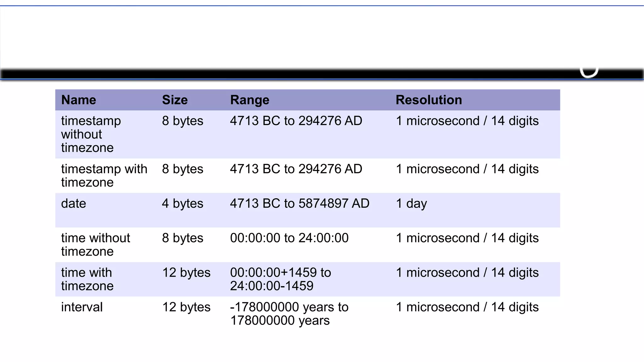Select 'timestamp without timezone' name cell
Screen dimensions: 644x362
pyautogui.click(x=91, y=134)
